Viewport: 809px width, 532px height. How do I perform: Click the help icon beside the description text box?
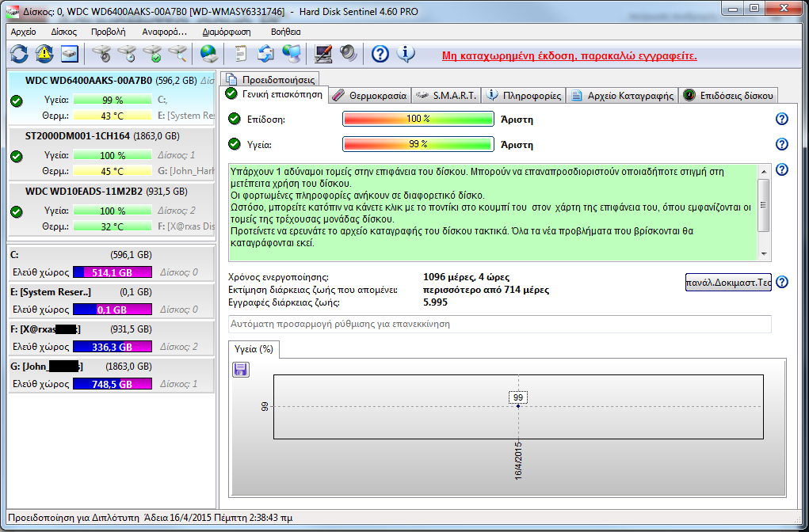coord(781,169)
